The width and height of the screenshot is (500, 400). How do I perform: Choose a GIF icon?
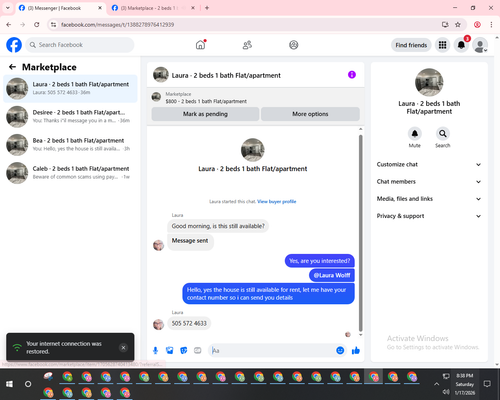(x=198, y=350)
